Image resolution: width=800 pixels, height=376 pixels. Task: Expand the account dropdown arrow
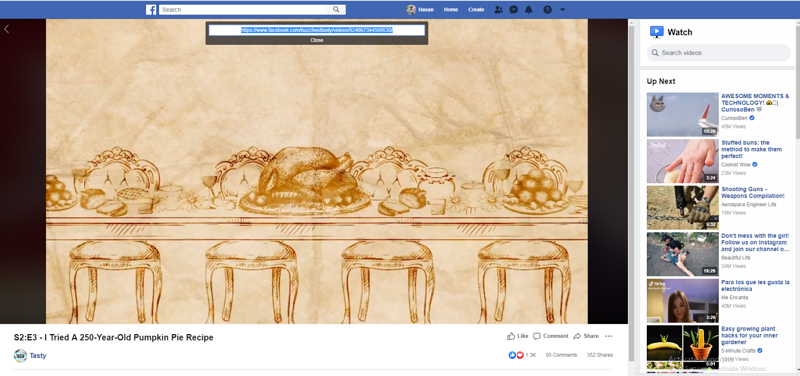coord(562,10)
